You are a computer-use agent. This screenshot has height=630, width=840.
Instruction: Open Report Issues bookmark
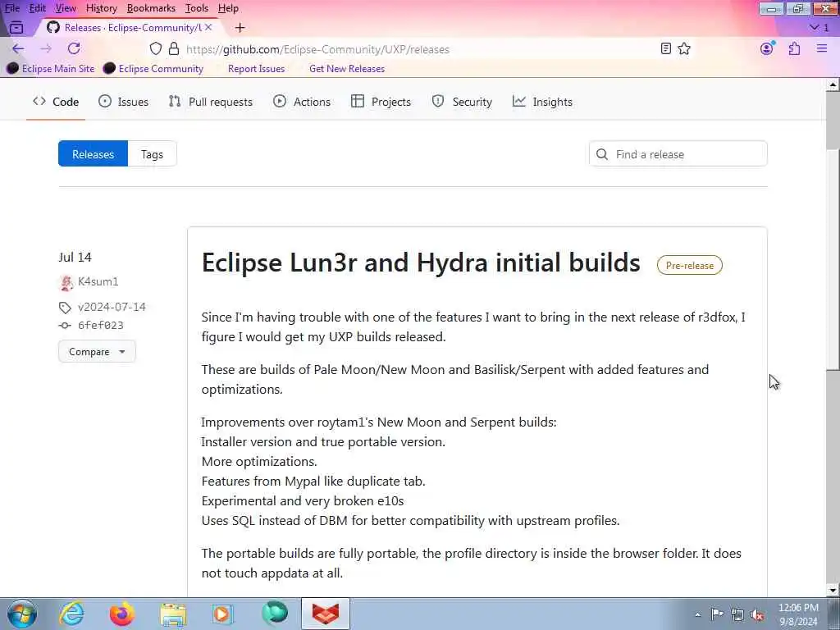(256, 69)
